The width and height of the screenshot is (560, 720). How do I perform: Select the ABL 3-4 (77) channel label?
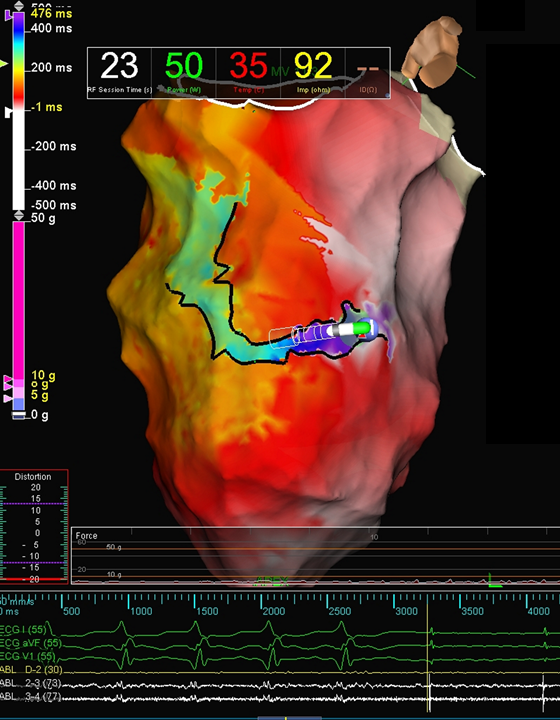pyautogui.click(x=31, y=698)
